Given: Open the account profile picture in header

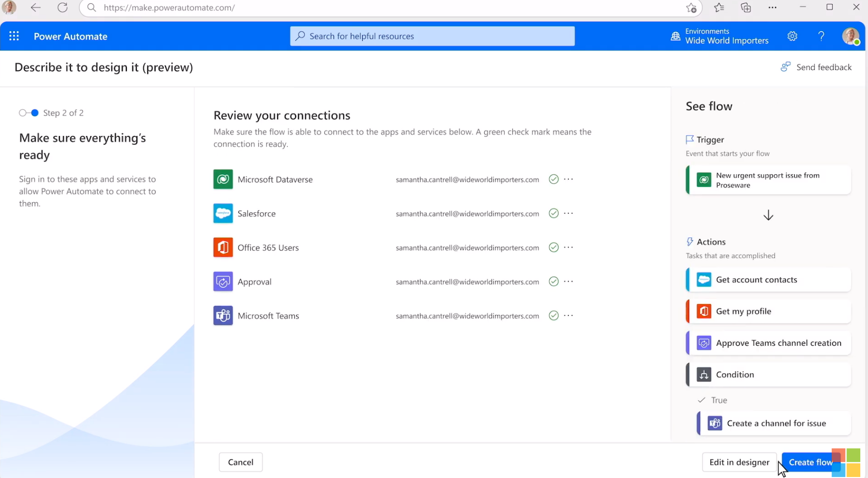Looking at the screenshot, I should coord(851,36).
